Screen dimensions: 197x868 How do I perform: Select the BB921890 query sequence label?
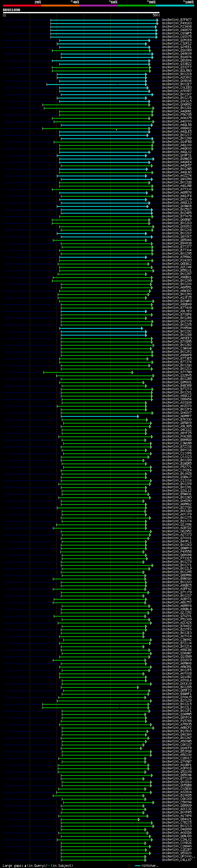pos(11,10)
